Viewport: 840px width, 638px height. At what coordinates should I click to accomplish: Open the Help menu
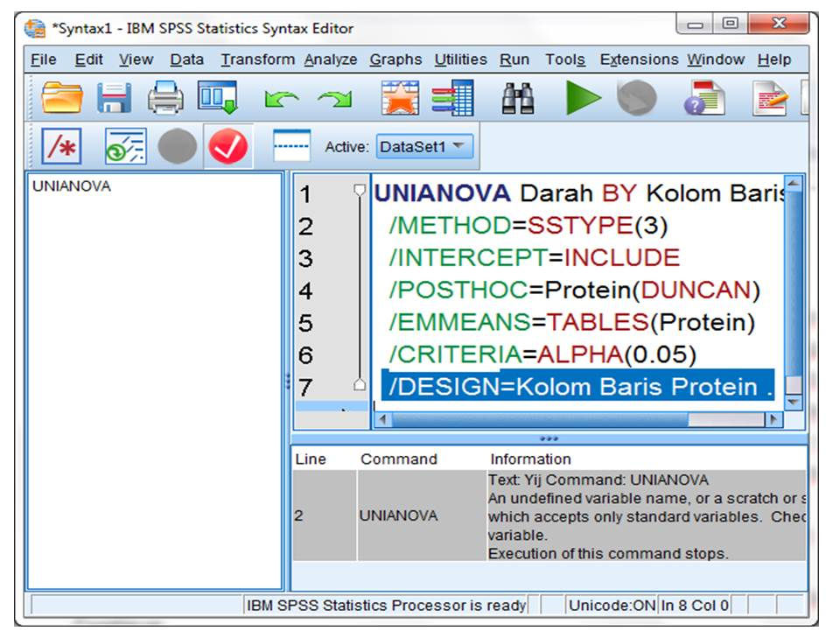[774, 60]
